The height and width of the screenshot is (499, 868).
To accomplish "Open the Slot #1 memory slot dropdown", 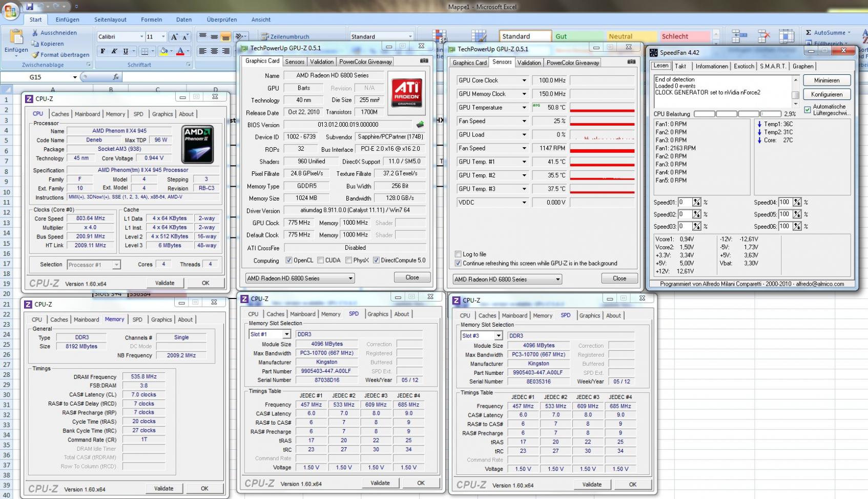I will 286,334.
